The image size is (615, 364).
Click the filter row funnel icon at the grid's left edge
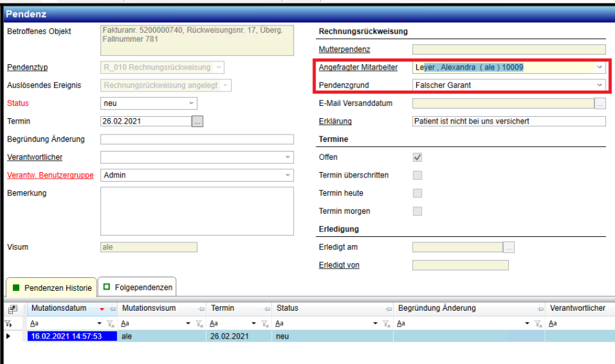(x=8, y=324)
